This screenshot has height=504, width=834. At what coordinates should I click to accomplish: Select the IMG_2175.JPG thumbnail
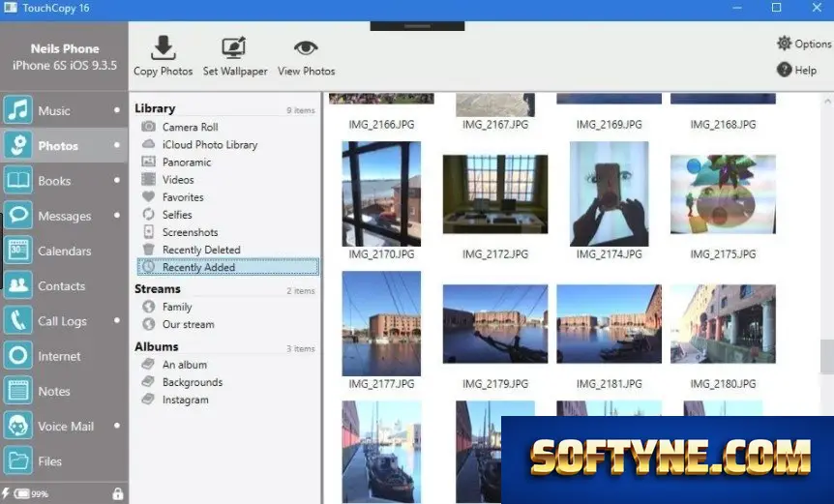(723, 194)
